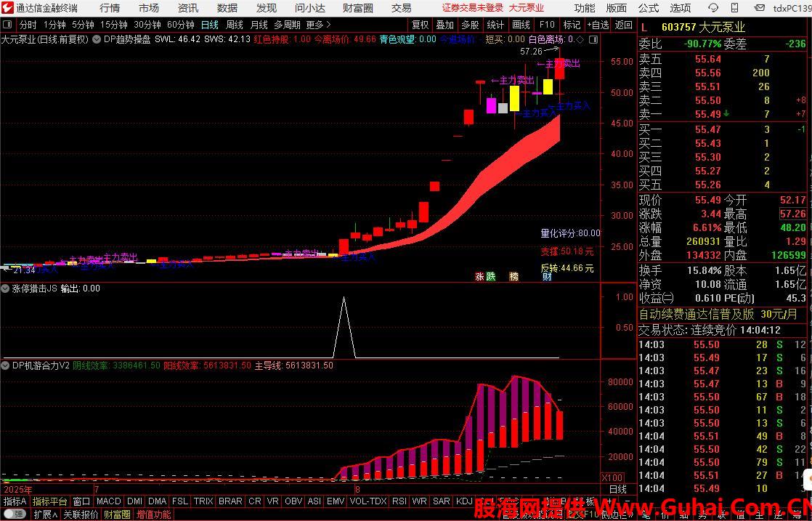Click the 返回 button
This screenshot has width=812, height=521.
[623, 24]
